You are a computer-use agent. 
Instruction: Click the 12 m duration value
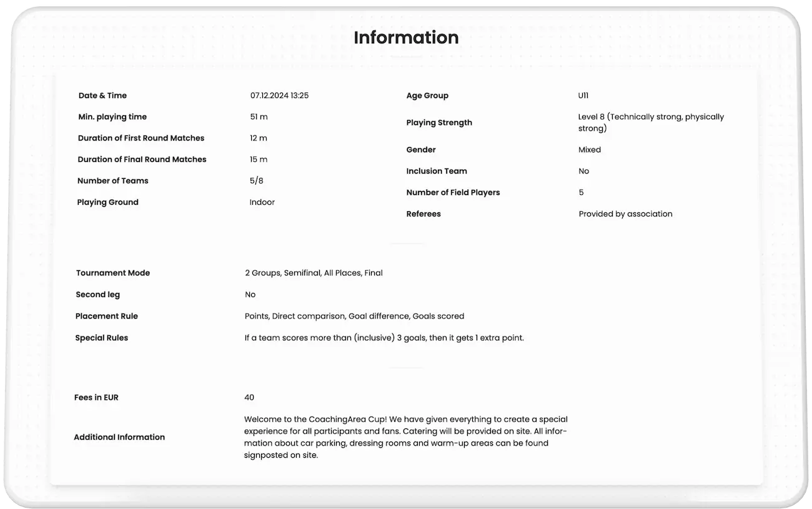coord(259,138)
